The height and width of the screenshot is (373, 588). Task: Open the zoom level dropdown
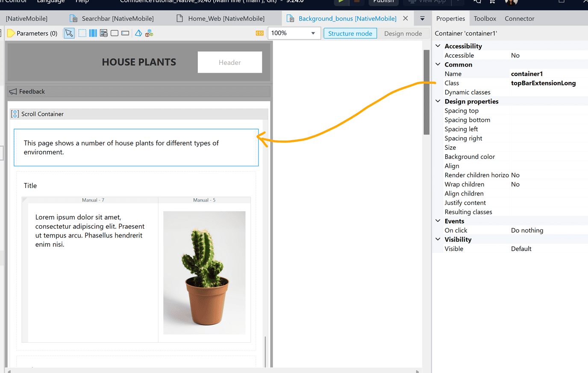pyautogui.click(x=313, y=33)
